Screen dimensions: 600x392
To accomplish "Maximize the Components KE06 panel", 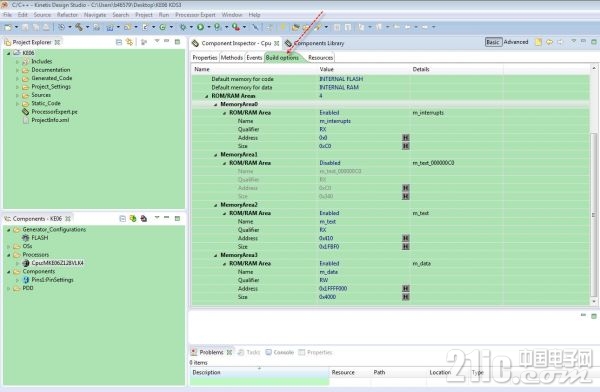I will [177, 218].
